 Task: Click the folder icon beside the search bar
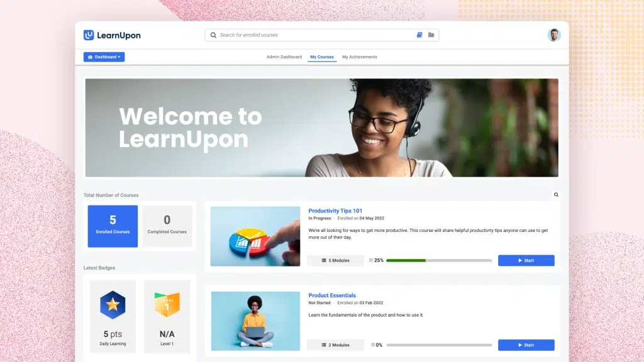coord(431,35)
